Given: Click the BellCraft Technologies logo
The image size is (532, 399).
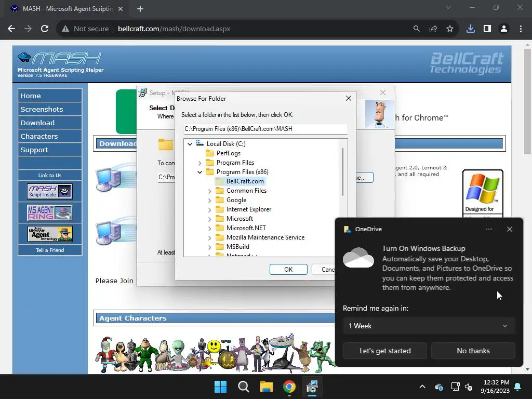Looking at the screenshot, I should 467,63.
